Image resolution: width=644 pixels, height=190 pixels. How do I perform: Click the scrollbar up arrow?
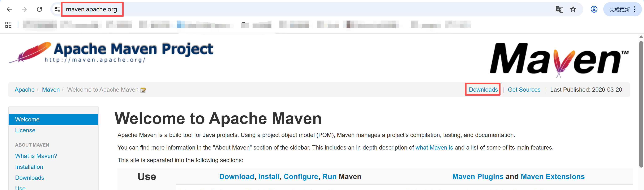click(641, 37)
